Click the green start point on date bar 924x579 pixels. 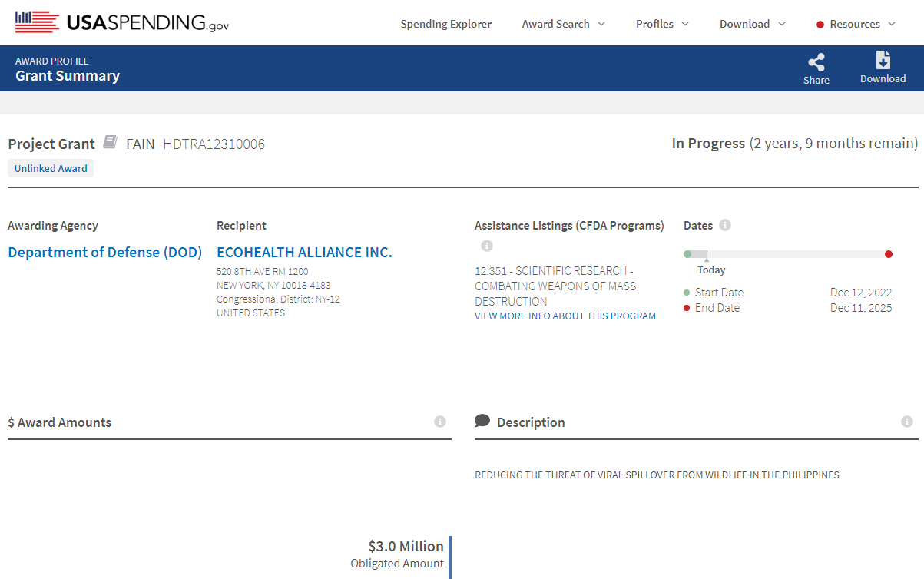click(687, 254)
